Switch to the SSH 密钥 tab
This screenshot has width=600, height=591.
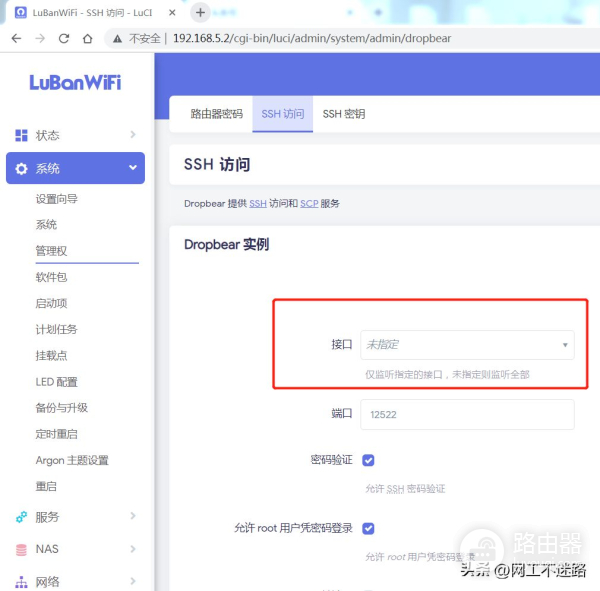[343, 114]
